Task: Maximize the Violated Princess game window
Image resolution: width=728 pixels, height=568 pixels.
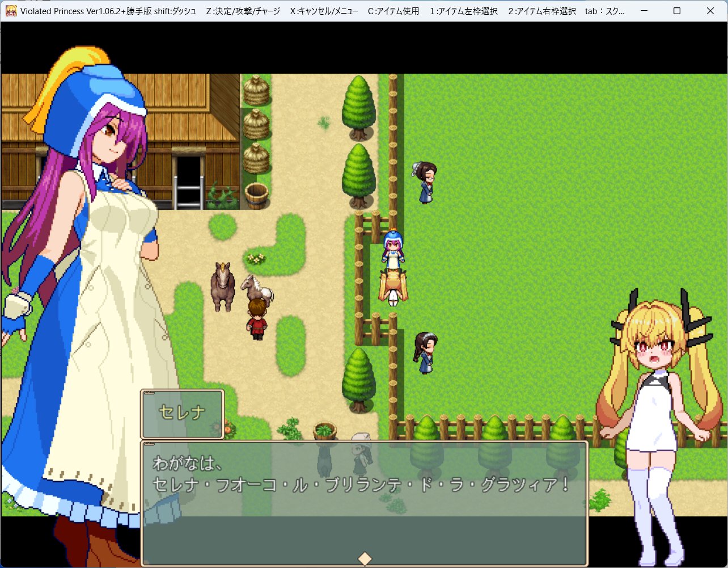Action: coord(677,11)
